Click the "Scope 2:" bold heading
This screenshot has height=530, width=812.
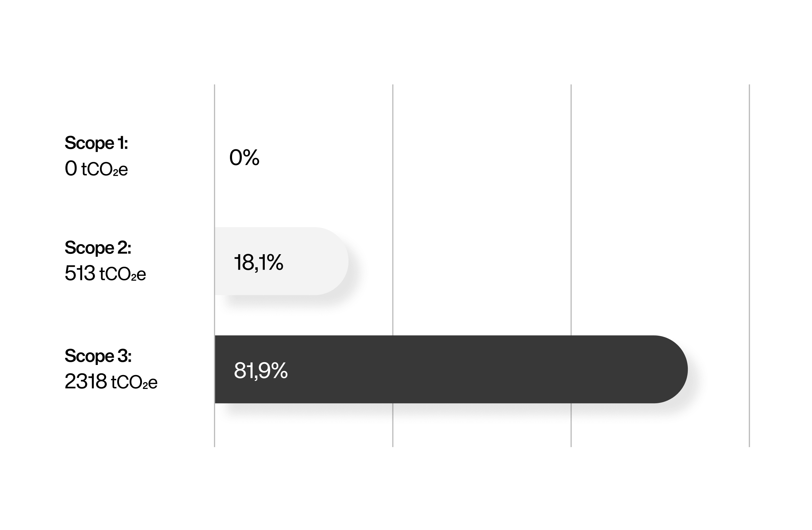pyautogui.click(x=98, y=248)
